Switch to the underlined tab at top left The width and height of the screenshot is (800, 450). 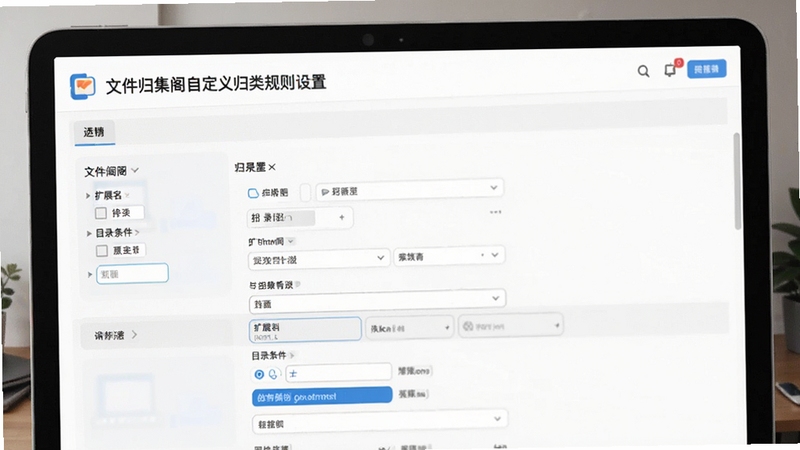(x=94, y=133)
